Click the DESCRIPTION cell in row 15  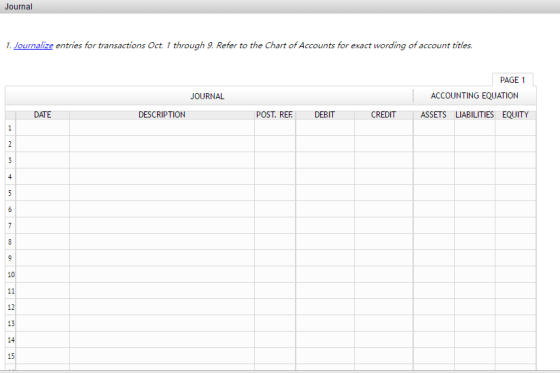[x=162, y=356]
